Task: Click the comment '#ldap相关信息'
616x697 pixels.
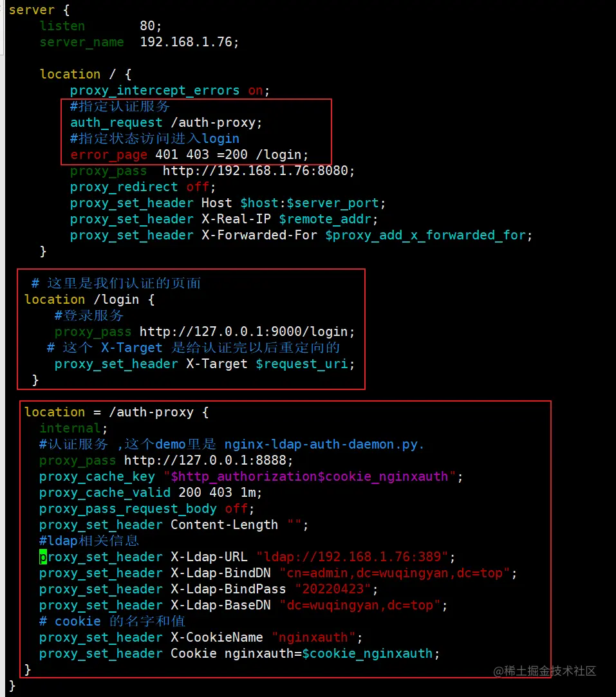Action: pos(89,541)
